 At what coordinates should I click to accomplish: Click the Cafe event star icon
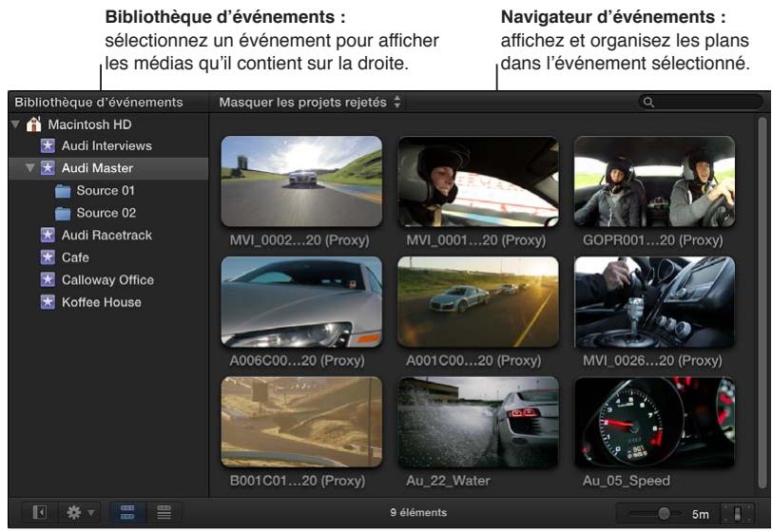tap(48, 256)
